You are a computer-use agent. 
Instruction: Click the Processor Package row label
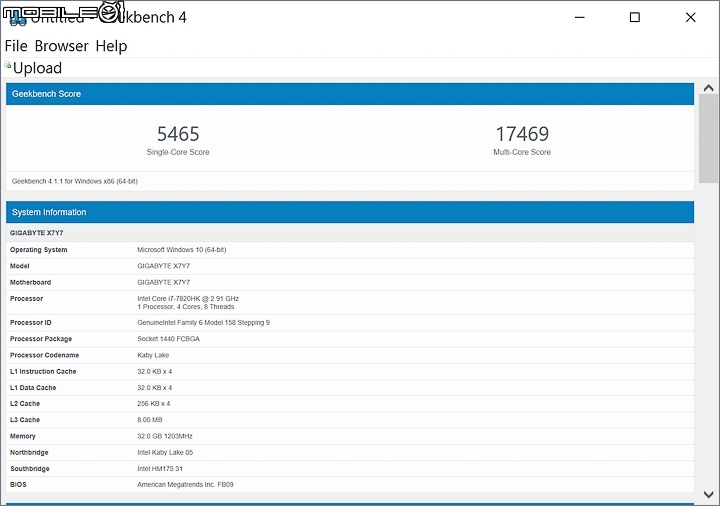pos(41,339)
